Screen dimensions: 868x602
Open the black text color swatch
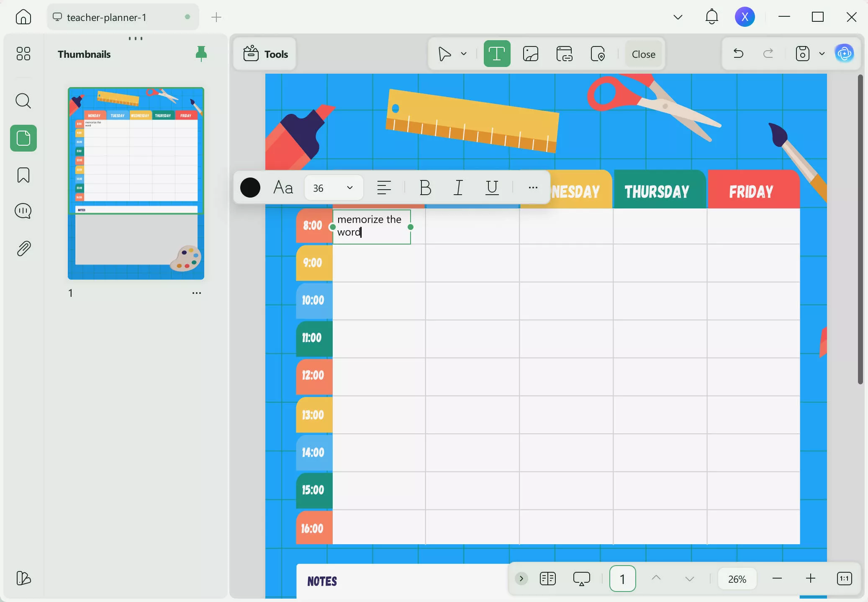250,188
